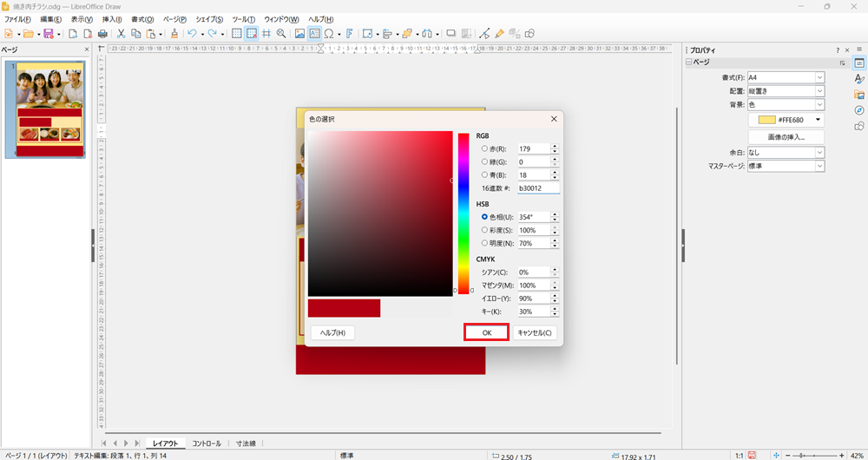This screenshot has width=868, height=460.
Task: Open the sidebar Styles deck icon
Action: (x=859, y=79)
